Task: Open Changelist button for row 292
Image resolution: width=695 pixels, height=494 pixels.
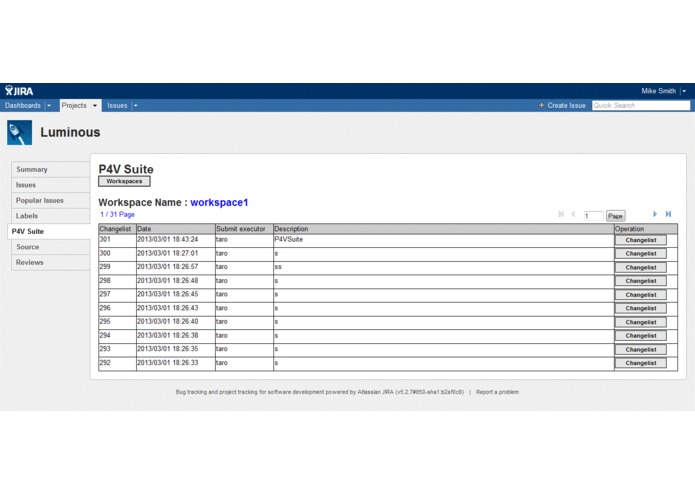Action: point(640,363)
